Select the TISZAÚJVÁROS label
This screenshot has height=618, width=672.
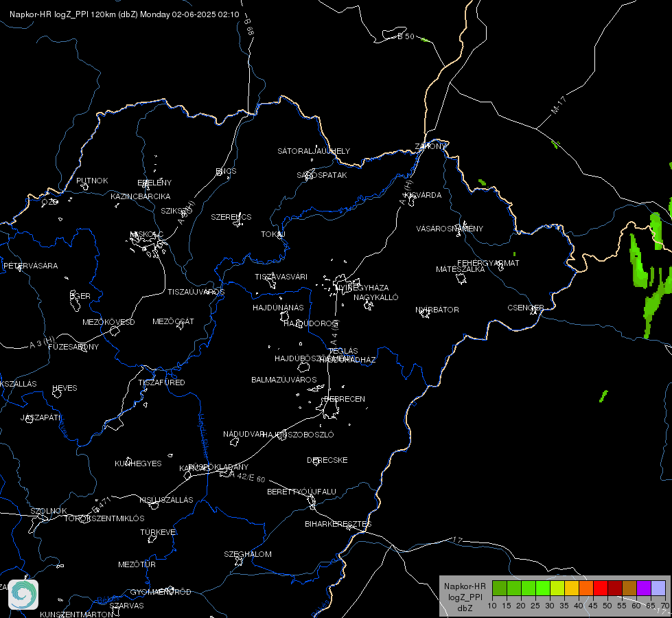click(x=196, y=292)
